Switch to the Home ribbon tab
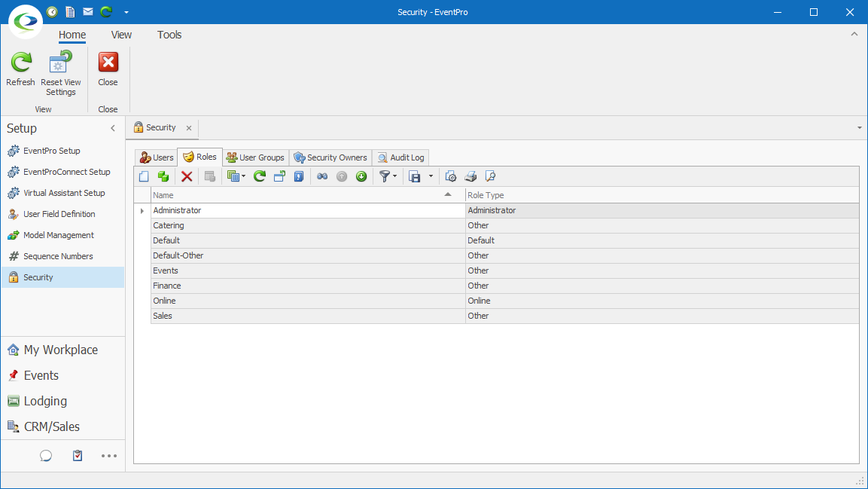This screenshot has width=868, height=489. [x=72, y=35]
